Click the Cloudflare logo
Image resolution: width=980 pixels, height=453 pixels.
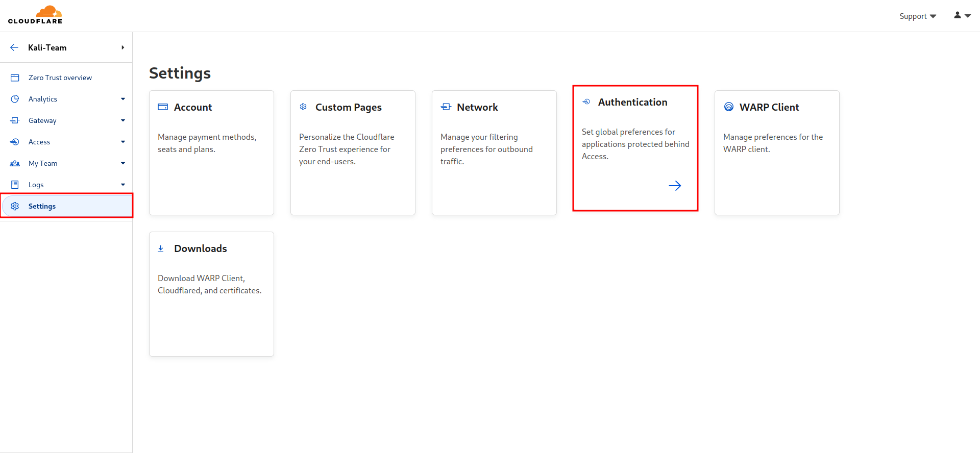coord(35,15)
